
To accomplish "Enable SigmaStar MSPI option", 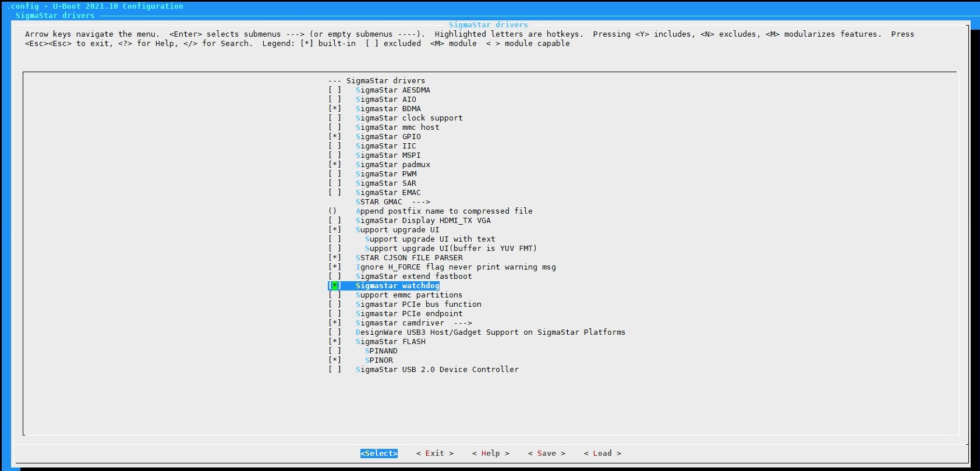I will pos(374,155).
